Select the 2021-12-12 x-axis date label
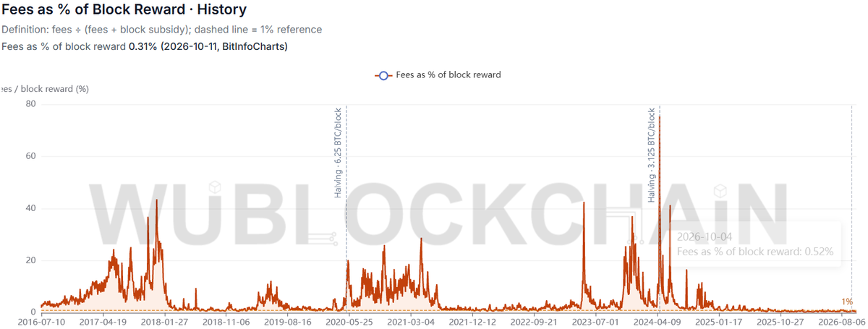The height and width of the screenshot is (329, 868). click(472, 320)
